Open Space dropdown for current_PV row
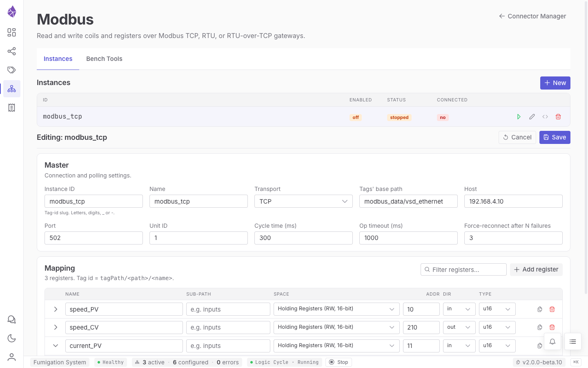This screenshot has height=368, width=588. click(336, 346)
